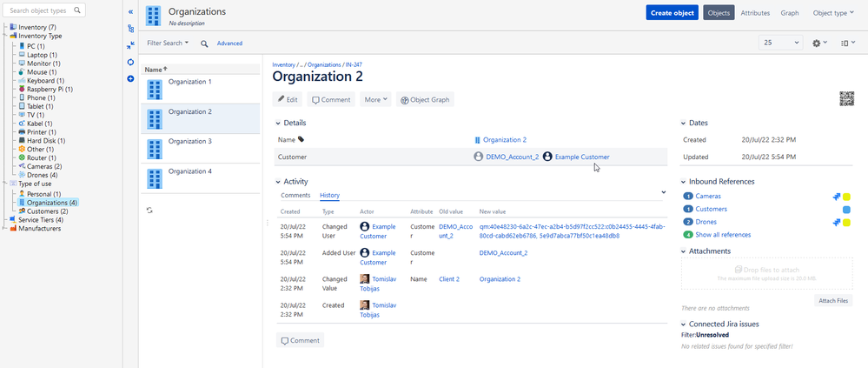Select Service Tiers (4) in the tree
868x368 pixels.
pyautogui.click(x=41, y=220)
